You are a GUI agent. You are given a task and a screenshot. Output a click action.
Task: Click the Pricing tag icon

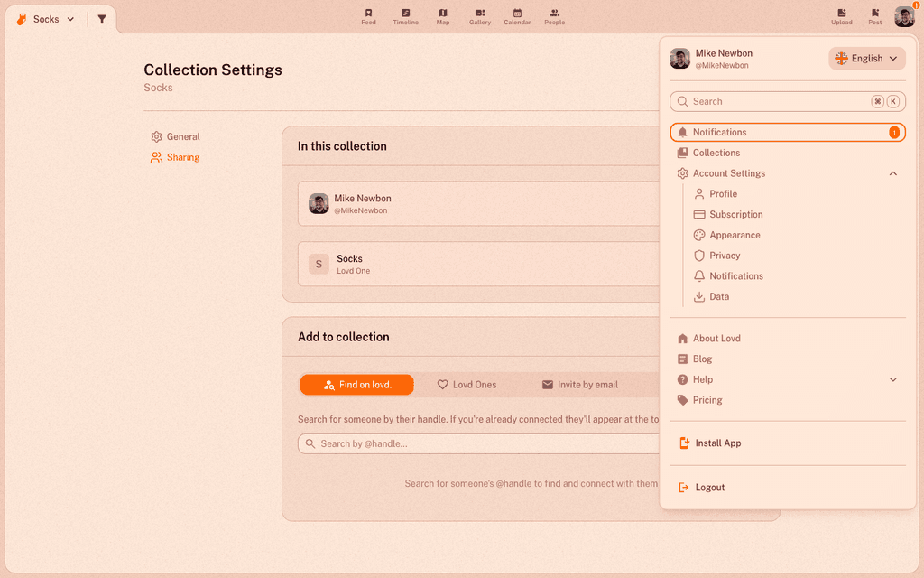click(682, 400)
